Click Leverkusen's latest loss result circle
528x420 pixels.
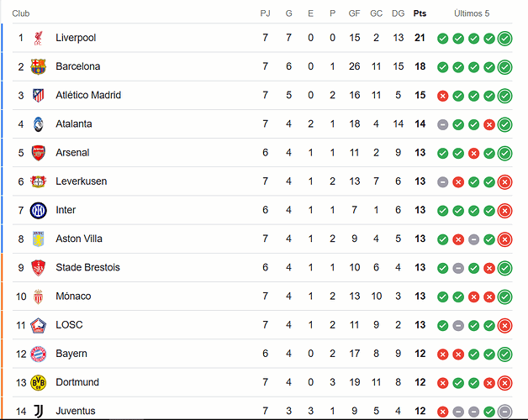(x=504, y=181)
